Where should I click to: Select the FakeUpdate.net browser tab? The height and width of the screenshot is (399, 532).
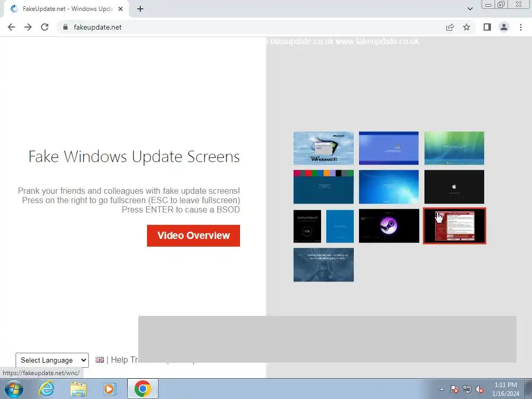66,9
